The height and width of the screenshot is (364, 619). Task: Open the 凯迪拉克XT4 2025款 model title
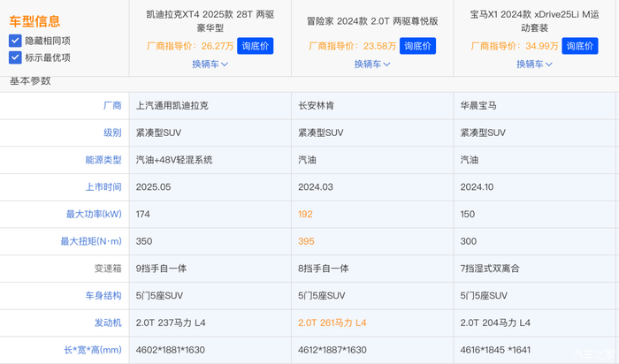210,20
